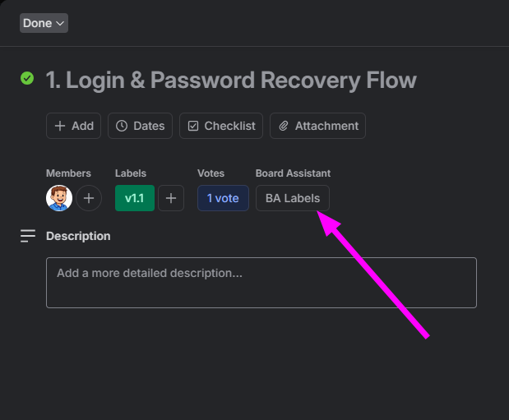Click the member avatar

tap(59, 198)
